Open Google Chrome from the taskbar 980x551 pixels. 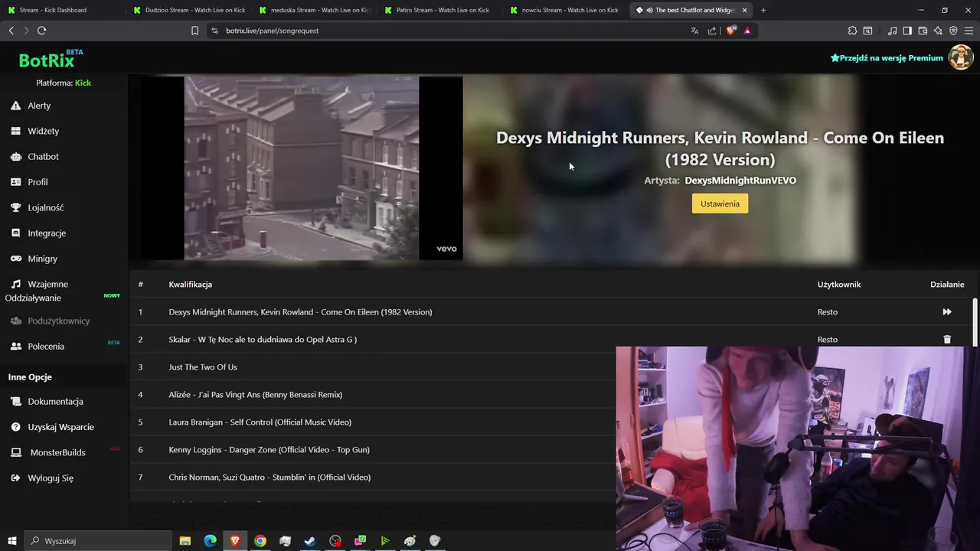pyautogui.click(x=260, y=541)
